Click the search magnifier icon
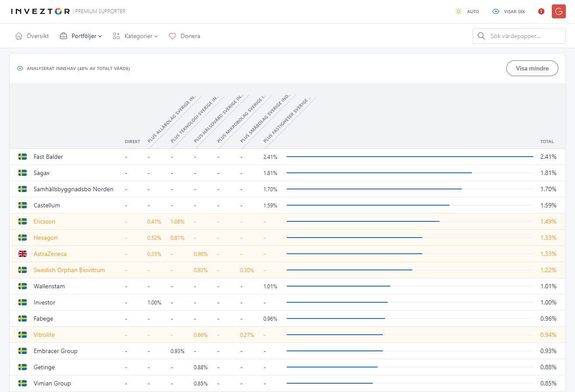This screenshot has width=575, height=392. point(481,36)
